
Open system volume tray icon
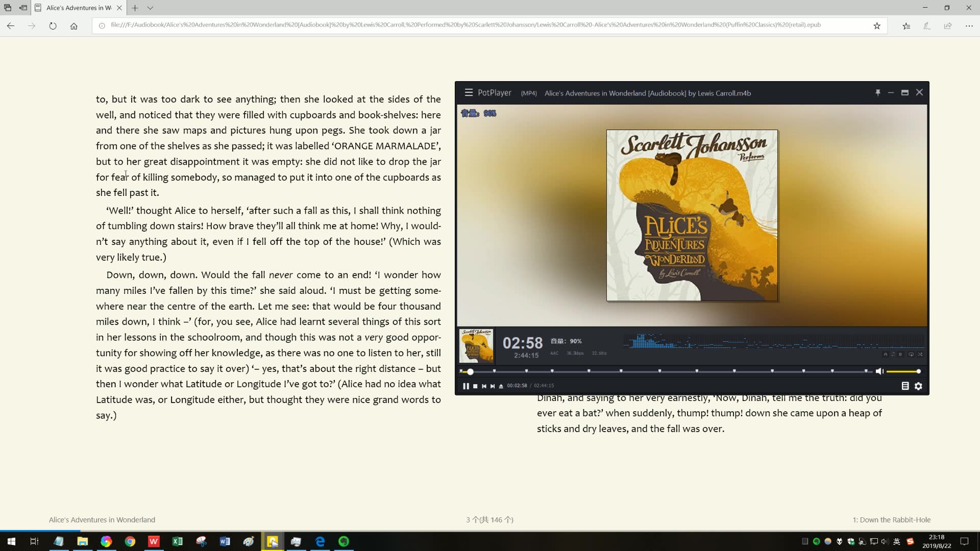(x=885, y=541)
